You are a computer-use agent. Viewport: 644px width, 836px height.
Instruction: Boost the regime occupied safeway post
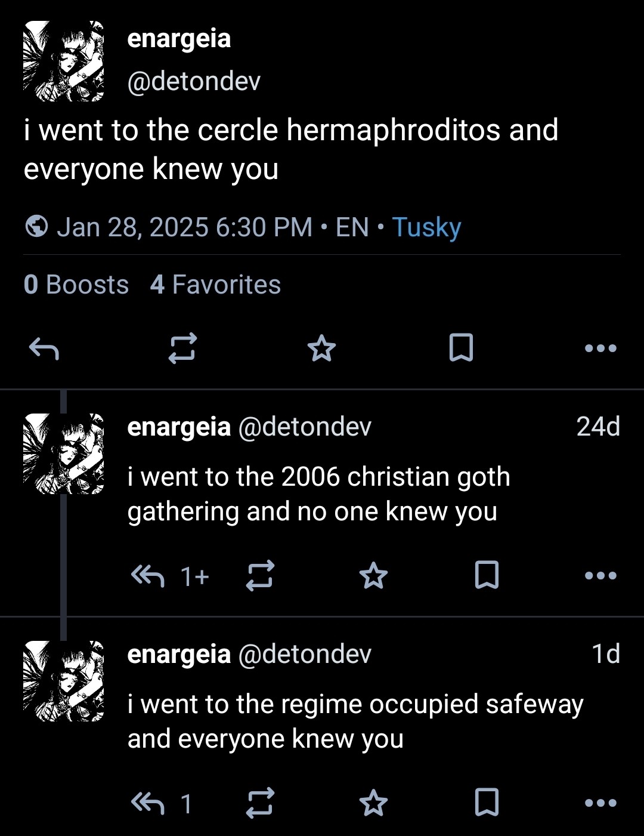261,803
